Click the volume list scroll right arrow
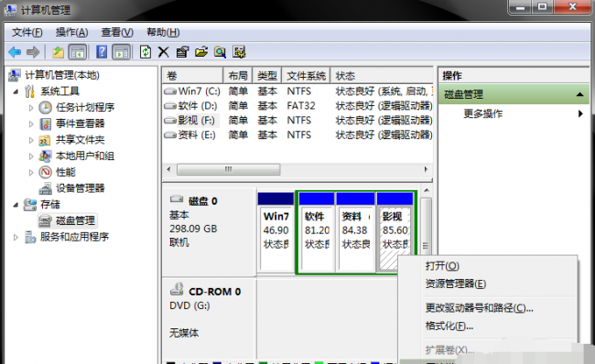The height and width of the screenshot is (364, 595). 426,169
